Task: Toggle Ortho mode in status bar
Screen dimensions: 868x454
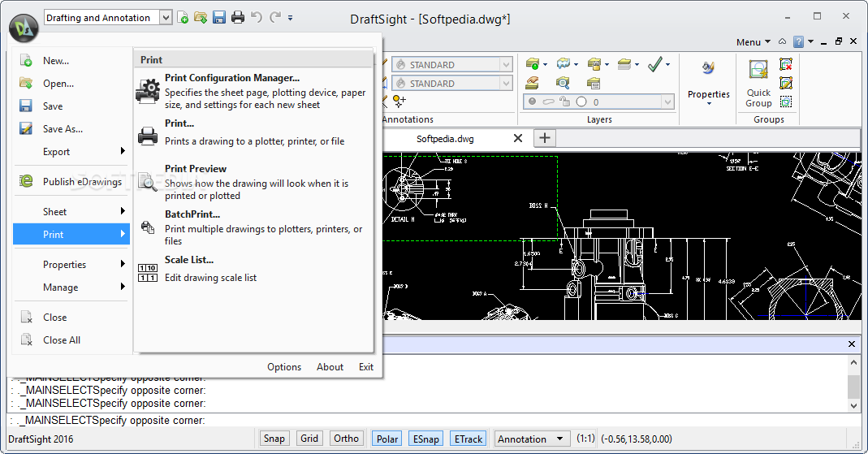Action: pos(347,439)
